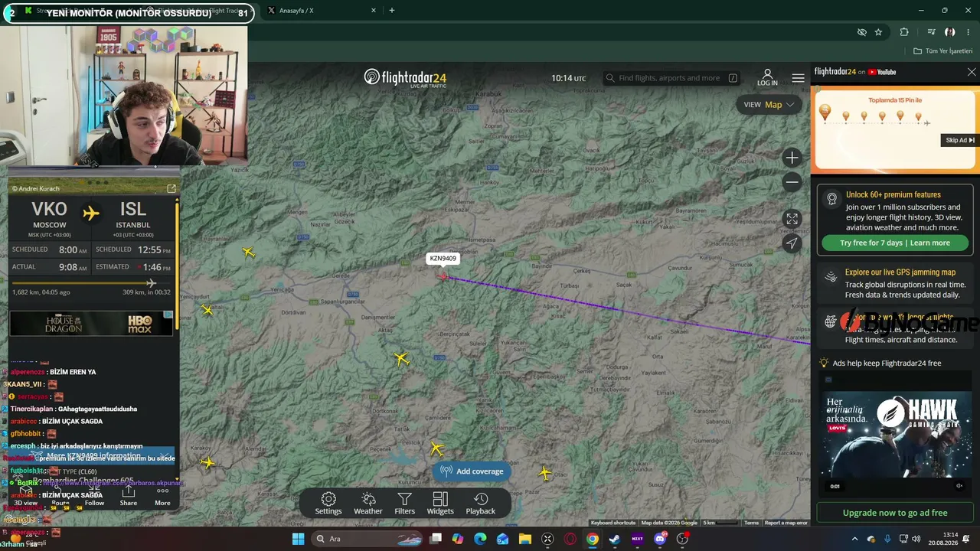Zoom in the map with plus button
The width and height of the screenshot is (980, 551).
pos(792,158)
